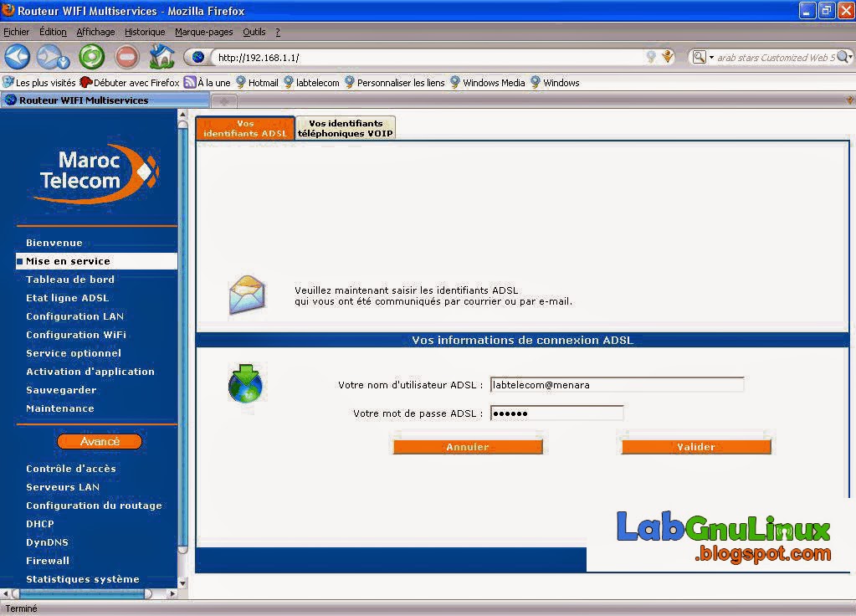Click the site identity globe icon in address bar
The image size is (856, 616).
198,57
